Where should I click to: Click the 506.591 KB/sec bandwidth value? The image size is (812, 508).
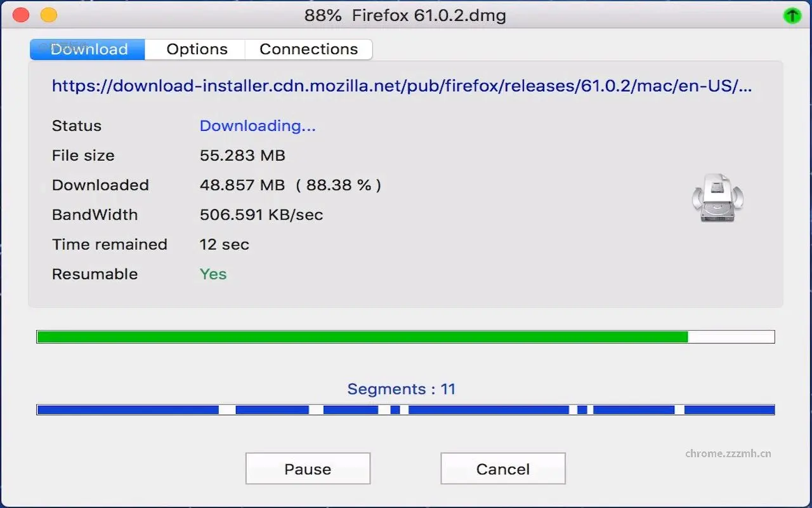tap(261, 215)
